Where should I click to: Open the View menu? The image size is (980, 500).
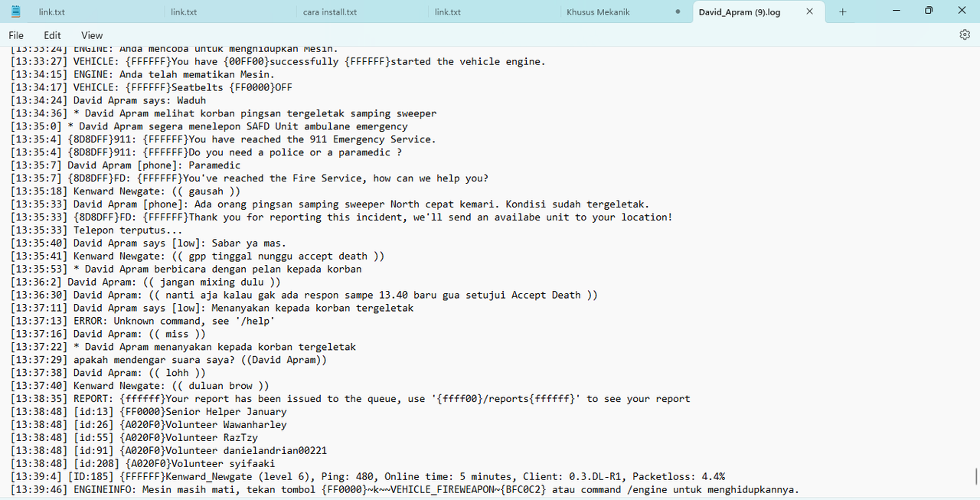92,35
